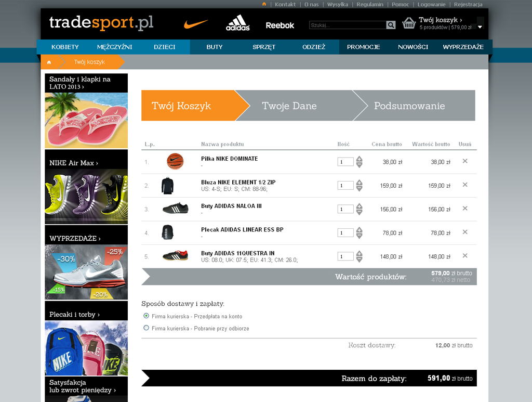Go to home via breadcrumb house icon

(x=49, y=62)
